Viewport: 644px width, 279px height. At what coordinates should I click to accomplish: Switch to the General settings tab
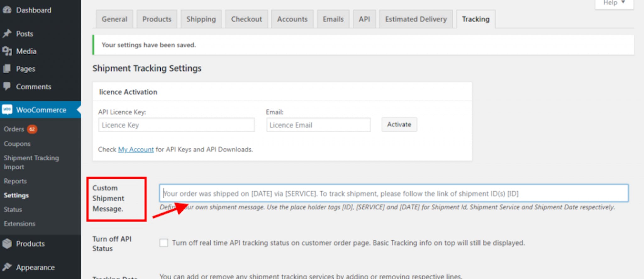coord(114,19)
